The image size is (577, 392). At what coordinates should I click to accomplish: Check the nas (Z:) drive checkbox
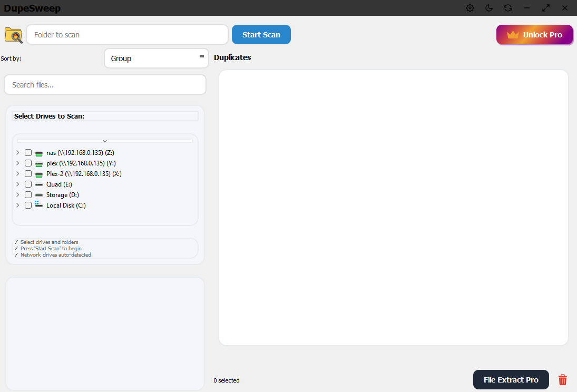point(28,152)
